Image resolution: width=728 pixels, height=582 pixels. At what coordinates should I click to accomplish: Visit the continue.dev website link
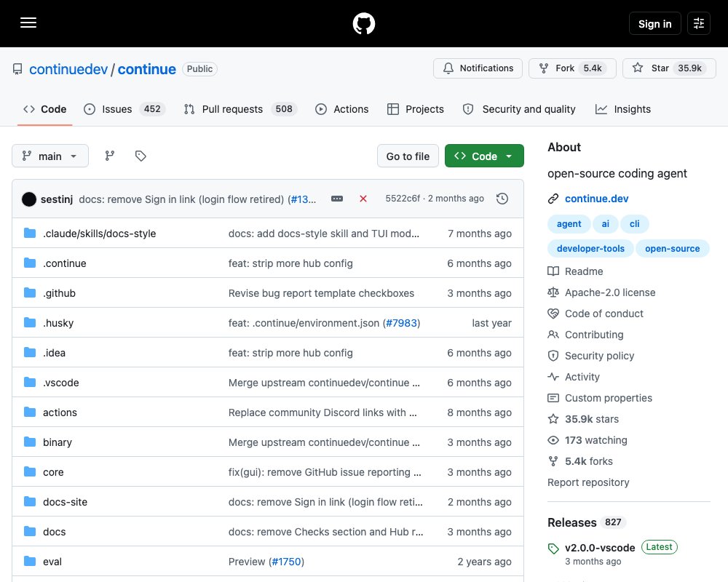tap(597, 199)
